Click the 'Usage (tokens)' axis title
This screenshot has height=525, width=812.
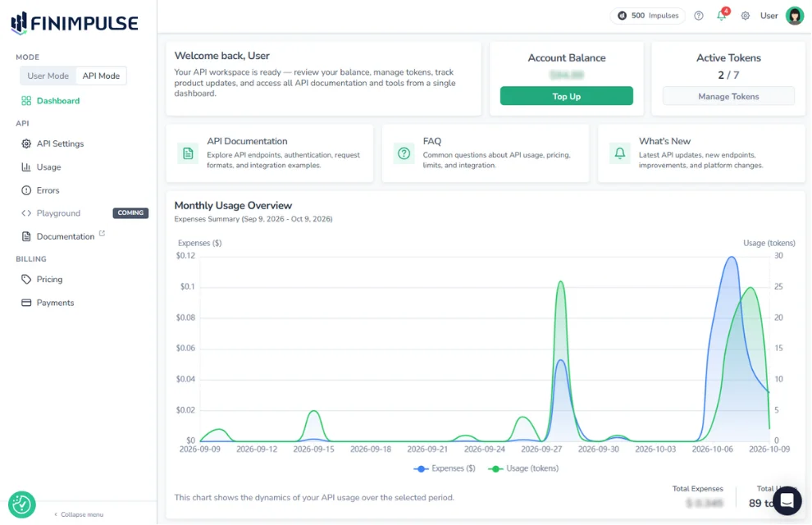(769, 243)
